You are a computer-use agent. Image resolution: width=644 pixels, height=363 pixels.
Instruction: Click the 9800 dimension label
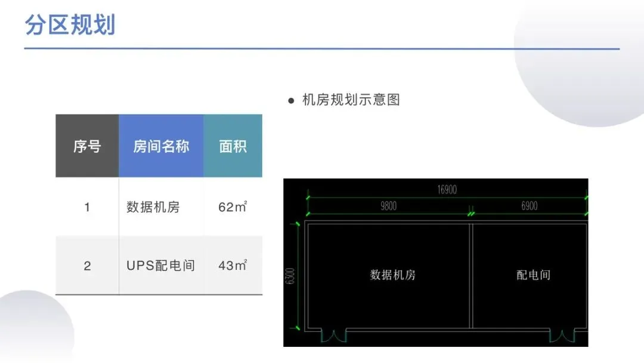[x=389, y=206]
